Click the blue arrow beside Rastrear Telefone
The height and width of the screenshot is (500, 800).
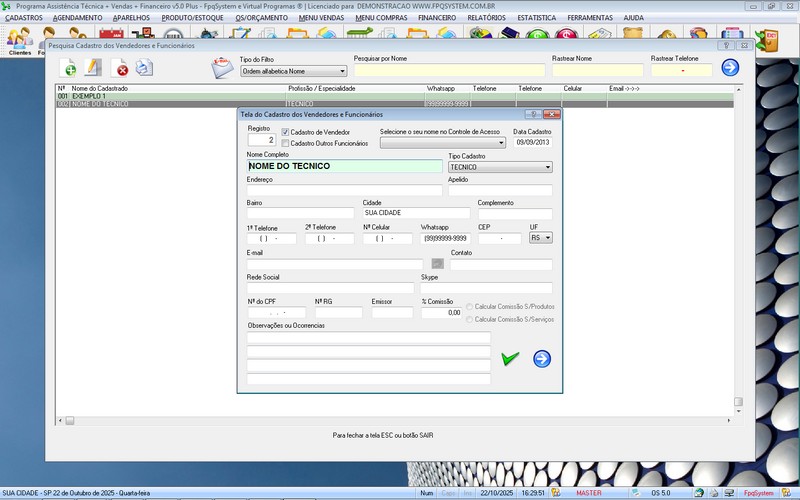[730, 68]
